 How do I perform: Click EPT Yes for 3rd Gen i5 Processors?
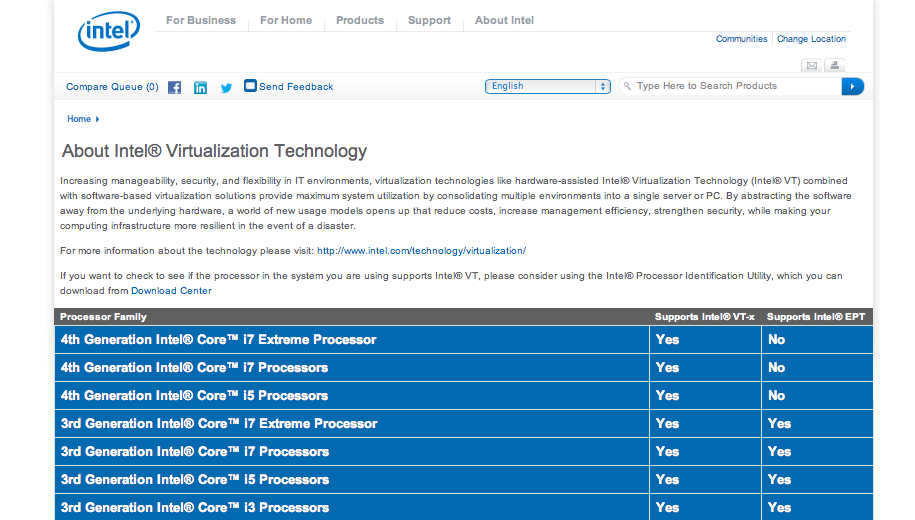pyautogui.click(x=780, y=480)
